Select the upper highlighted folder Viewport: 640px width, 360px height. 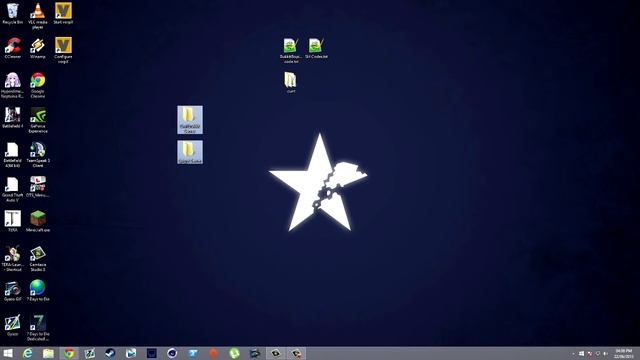(x=190, y=120)
